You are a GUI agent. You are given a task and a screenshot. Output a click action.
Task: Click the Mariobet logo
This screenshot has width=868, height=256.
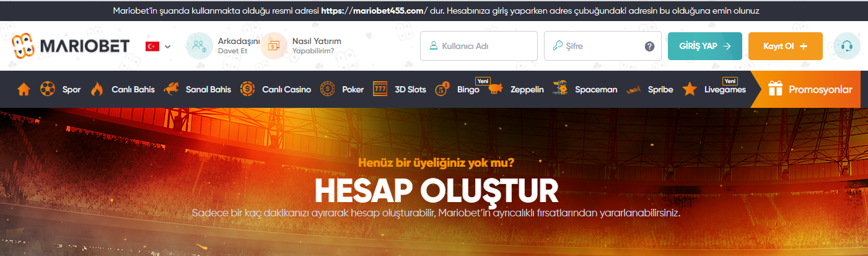coord(70,46)
